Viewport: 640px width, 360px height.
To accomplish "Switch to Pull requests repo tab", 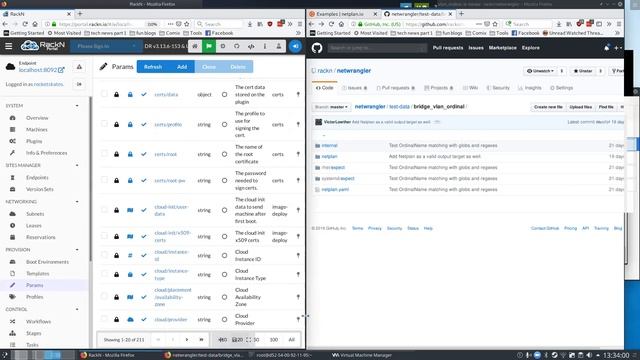I will pos(395,88).
